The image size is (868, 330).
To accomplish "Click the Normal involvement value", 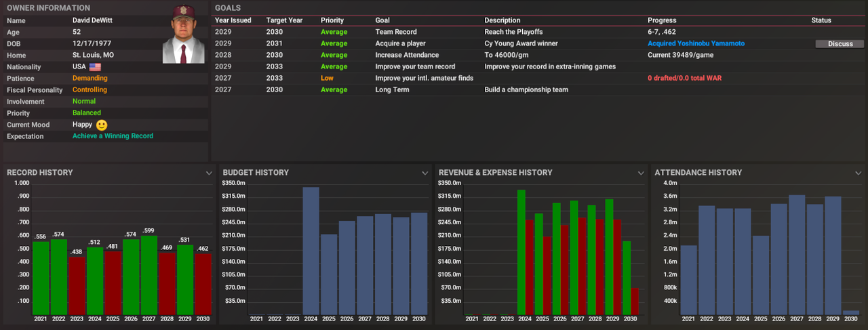I will click(84, 101).
